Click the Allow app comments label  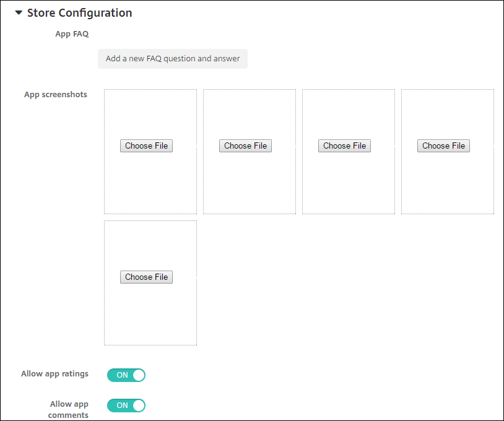click(69, 409)
